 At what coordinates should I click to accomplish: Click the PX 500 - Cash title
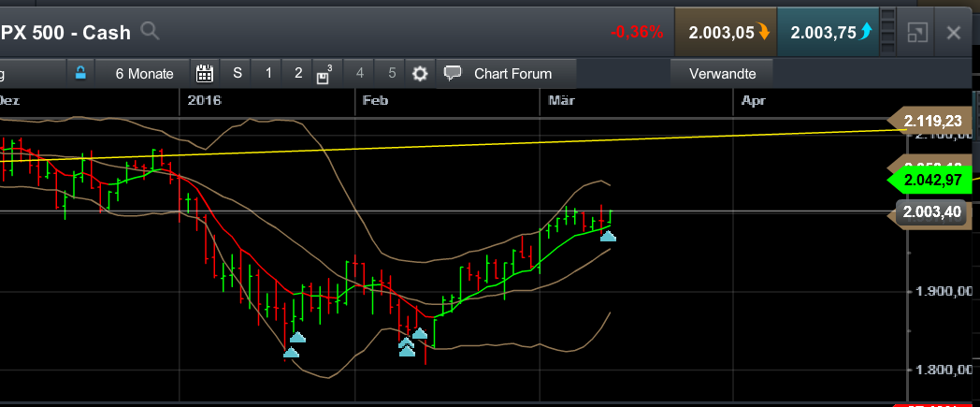click(x=65, y=33)
